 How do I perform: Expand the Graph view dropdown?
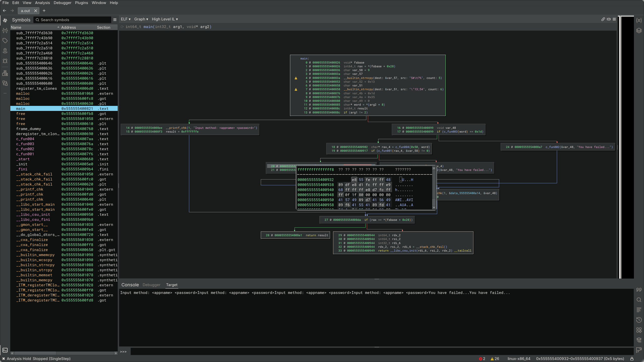tap(141, 19)
